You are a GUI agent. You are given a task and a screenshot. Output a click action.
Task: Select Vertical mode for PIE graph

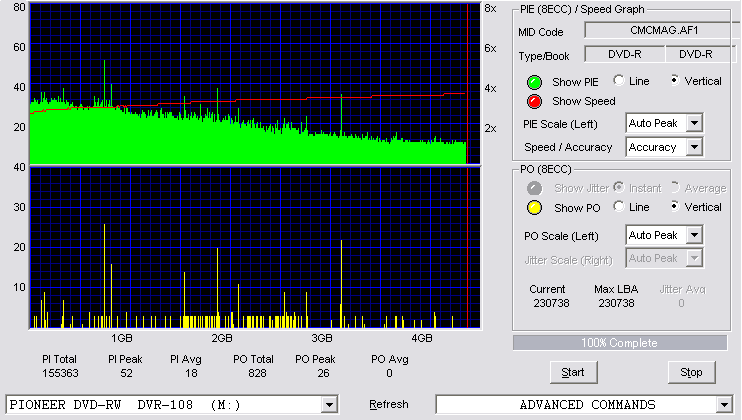tap(675, 80)
